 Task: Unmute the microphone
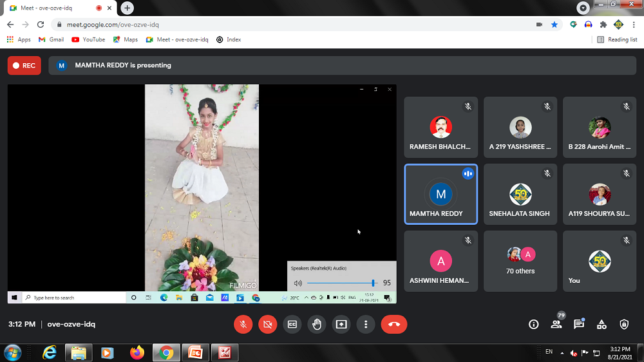click(243, 325)
